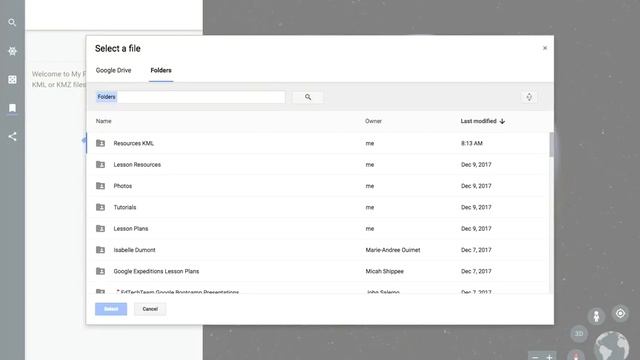Image resolution: width=640 pixels, height=360 pixels.
Task: Open Google Earth search in the sidebar
Action: (x=12, y=22)
